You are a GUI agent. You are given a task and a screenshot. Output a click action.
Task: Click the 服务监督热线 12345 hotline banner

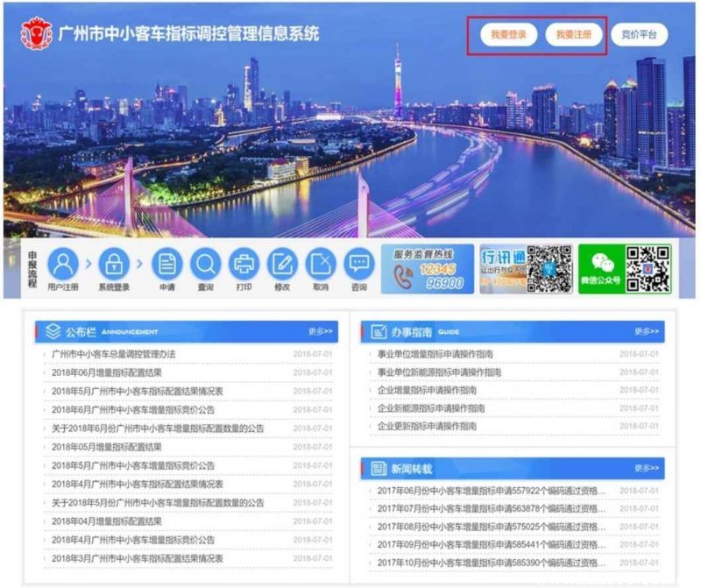pos(427,269)
